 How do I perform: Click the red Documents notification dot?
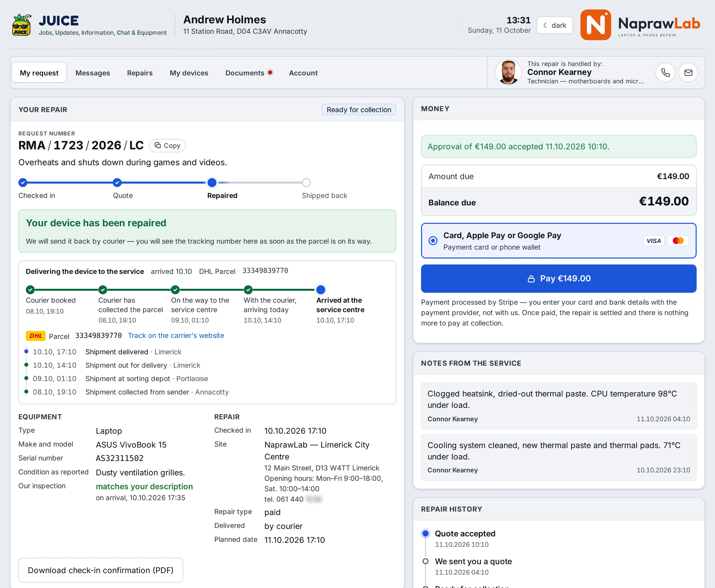[270, 72]
